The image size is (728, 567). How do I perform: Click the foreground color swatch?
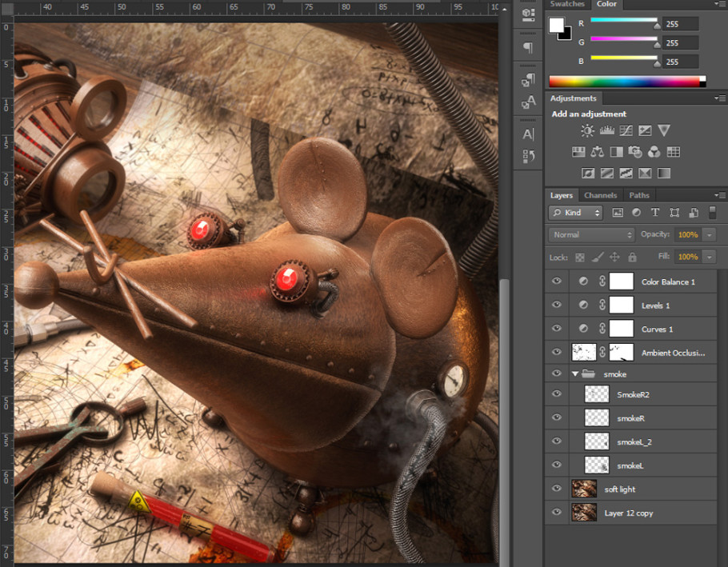(x=556, y=25)
